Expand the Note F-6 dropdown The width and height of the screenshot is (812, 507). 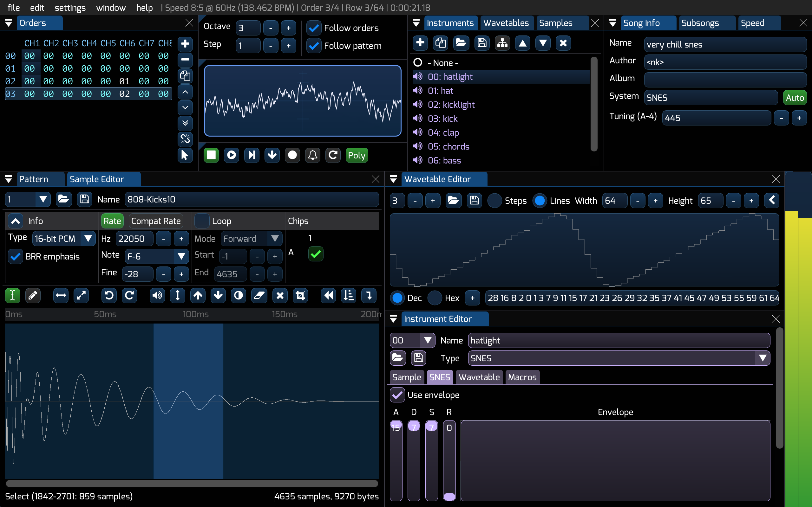(156, 257)
